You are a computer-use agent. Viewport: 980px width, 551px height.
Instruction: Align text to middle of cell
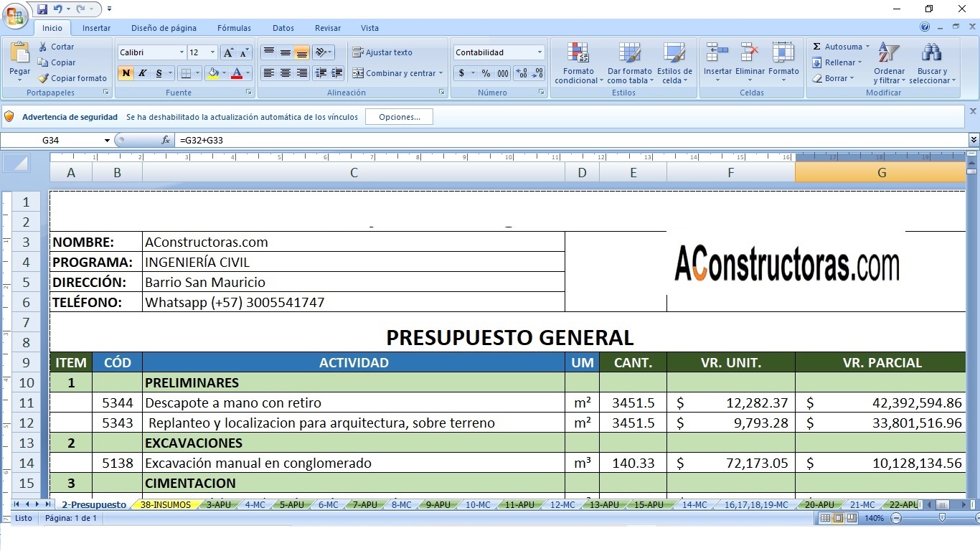point(285,52)
